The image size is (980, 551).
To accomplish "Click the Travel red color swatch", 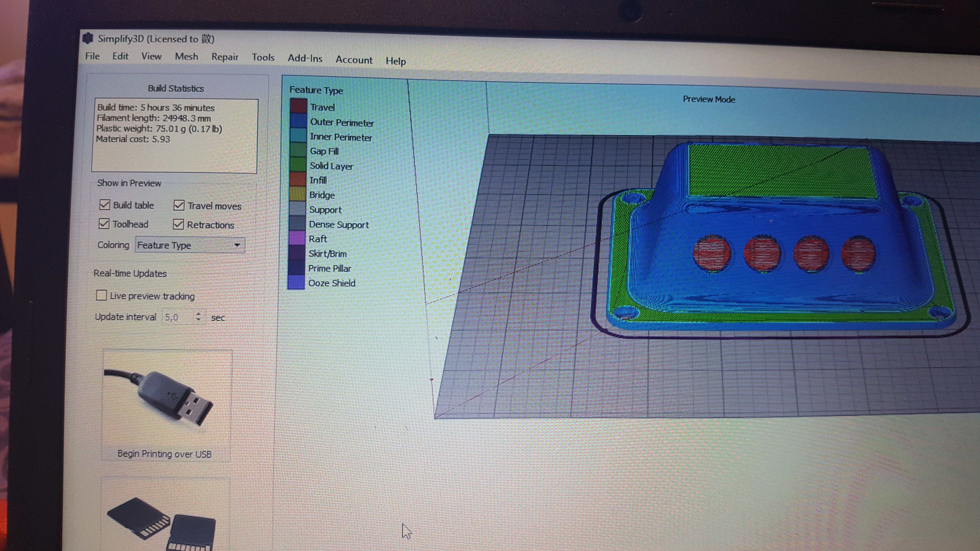I will 298,106.
